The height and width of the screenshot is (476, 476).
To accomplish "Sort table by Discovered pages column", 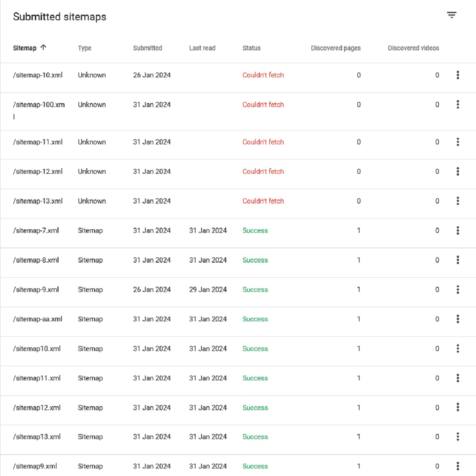I will pyautogui.click(x=336, y=48).
